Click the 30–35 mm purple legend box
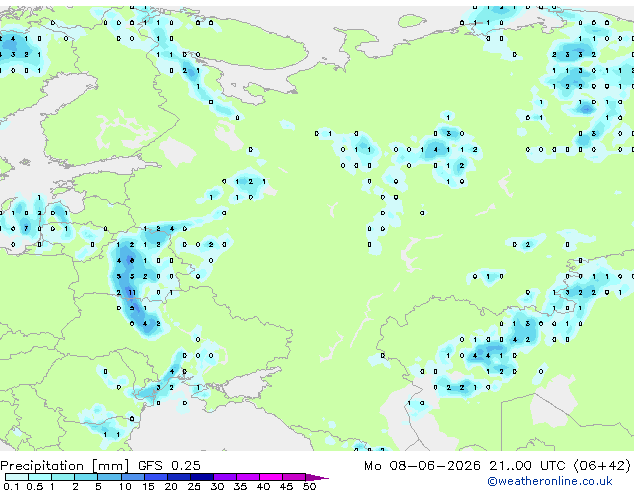 (225, 477)
